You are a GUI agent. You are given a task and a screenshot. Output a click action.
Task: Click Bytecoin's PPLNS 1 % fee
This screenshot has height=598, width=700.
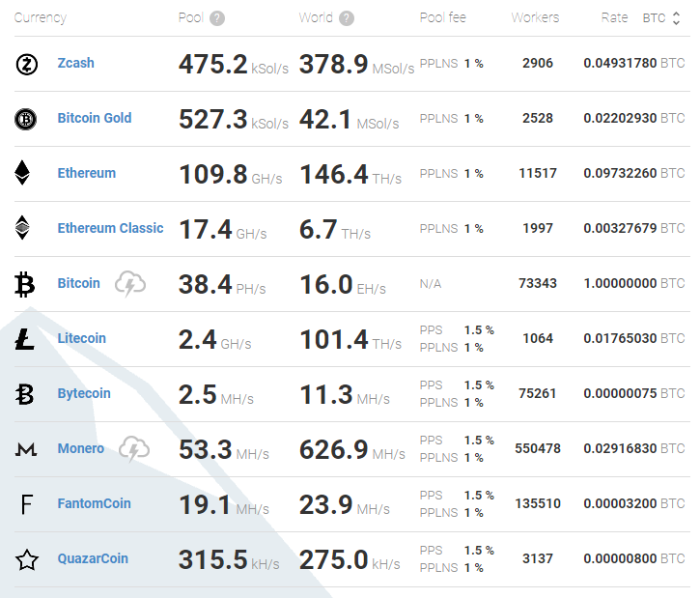[451, 403]
